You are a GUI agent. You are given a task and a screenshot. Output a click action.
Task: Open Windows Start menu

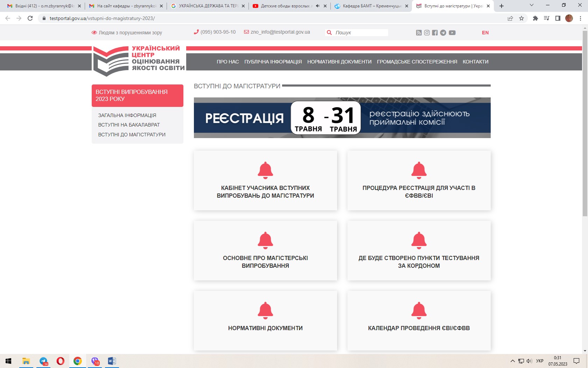(8, 361)
